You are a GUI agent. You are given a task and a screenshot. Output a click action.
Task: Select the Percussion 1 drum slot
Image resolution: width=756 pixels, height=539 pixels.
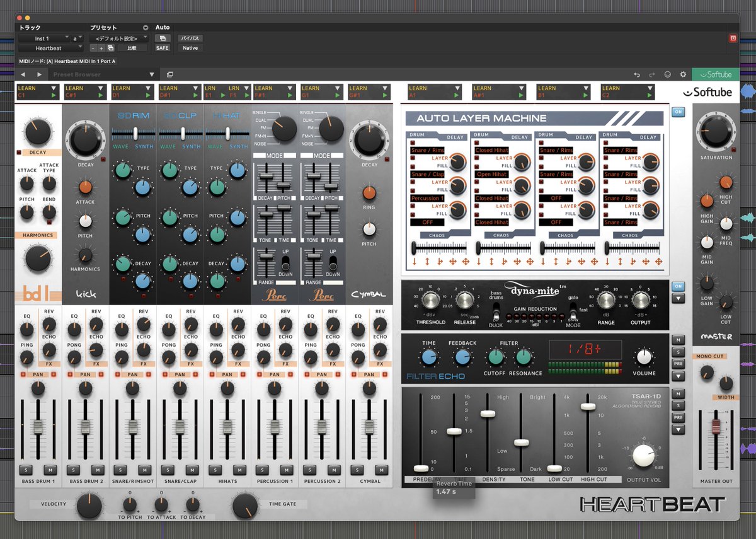tap(428, 199)
